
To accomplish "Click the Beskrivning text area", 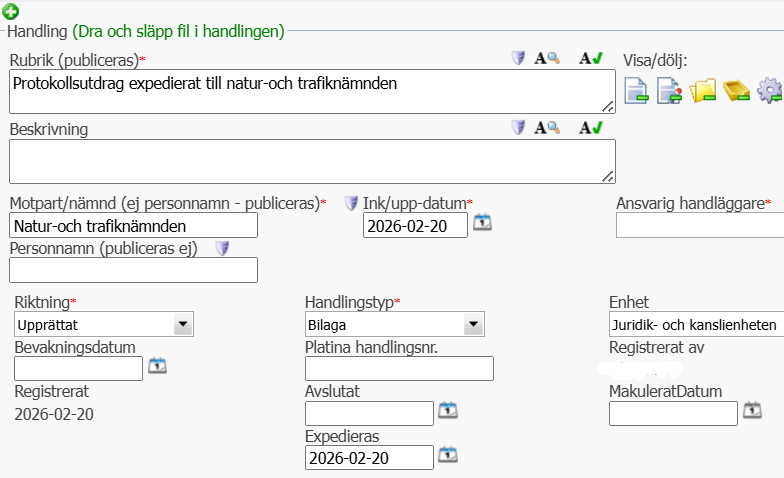I will click(312, 160).
